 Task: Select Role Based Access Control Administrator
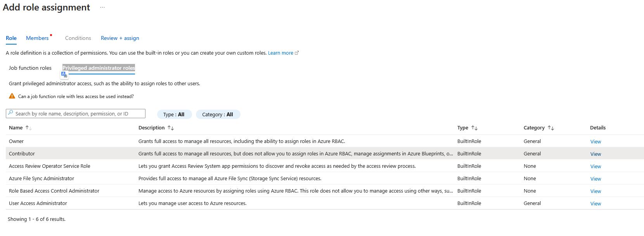click(x=325, y=191)
